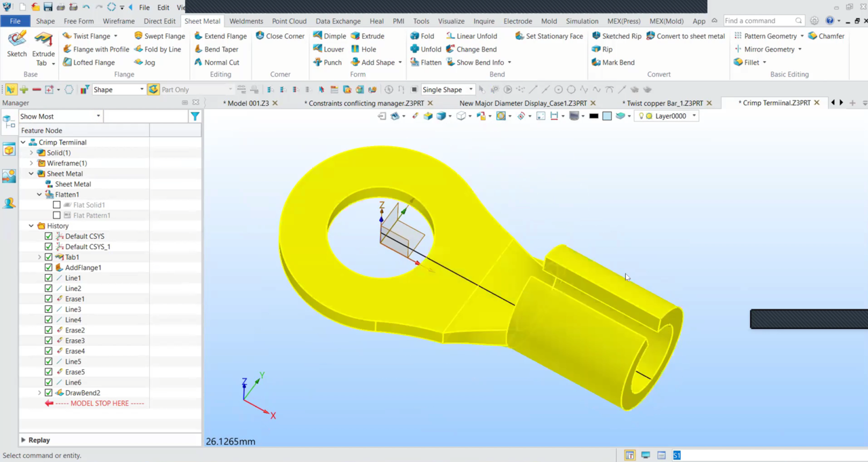Screen dimensions: 868x462
Task: Toggle the DrawBend2 feature checkbox
Action: (48, 393)
